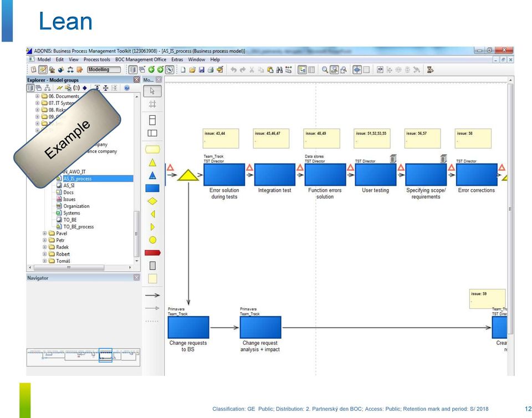Expand the Pavel folder
The width and height of the screenshot is (532, 418).
[44, 233]
